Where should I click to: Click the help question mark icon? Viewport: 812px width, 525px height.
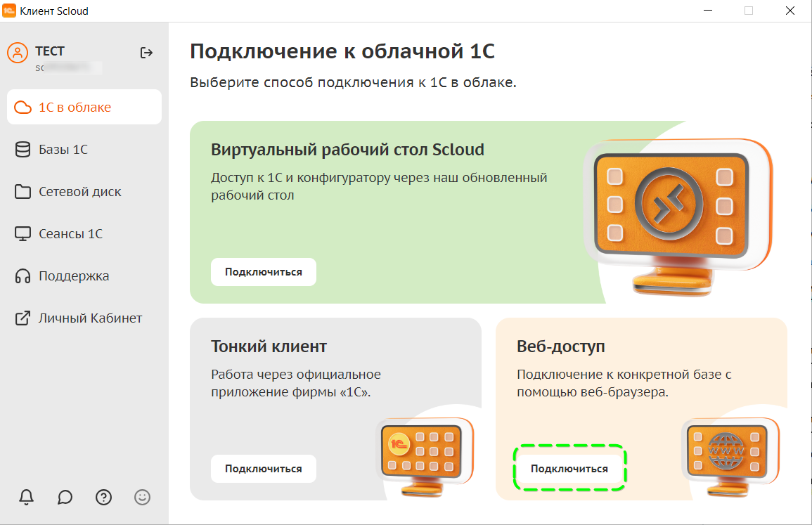pyautogui.click(x=103, y=497)
